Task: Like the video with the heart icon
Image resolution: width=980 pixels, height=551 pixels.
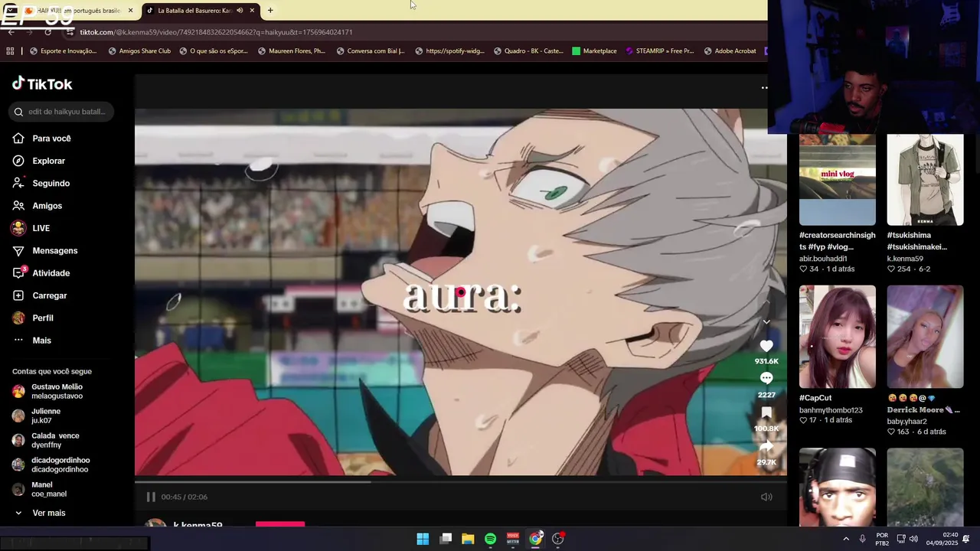Action: 766,346
